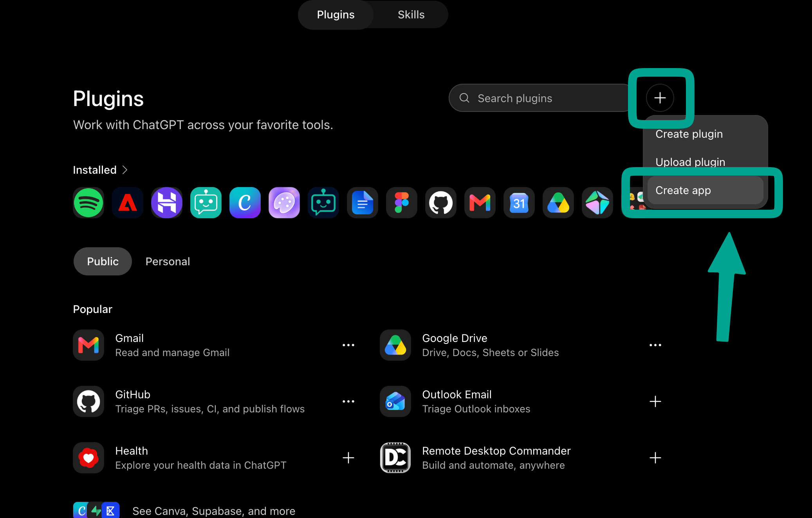Viewport: 812px width, 518px height.
Task: Open the Adobe installed plugin icon
Action: (128, 203)
